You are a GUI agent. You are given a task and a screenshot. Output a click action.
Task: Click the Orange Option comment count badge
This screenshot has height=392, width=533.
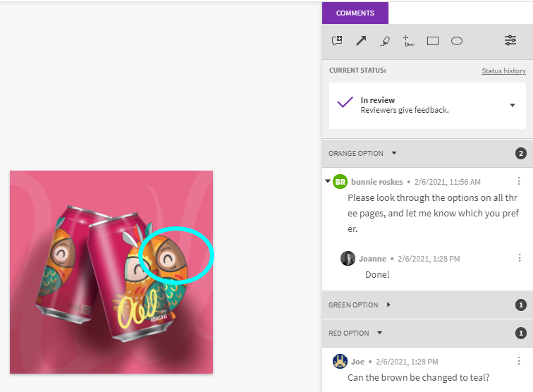click(x=520, y=153)
